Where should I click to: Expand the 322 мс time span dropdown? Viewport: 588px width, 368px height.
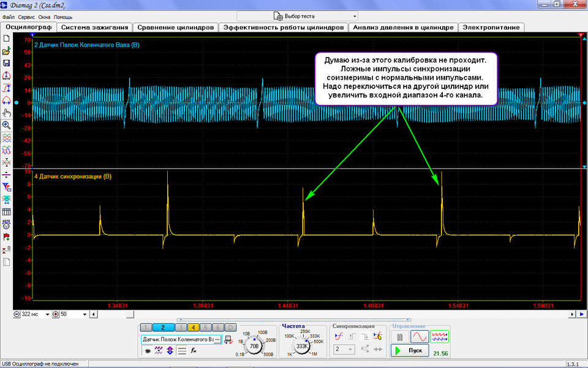point(48,314)
